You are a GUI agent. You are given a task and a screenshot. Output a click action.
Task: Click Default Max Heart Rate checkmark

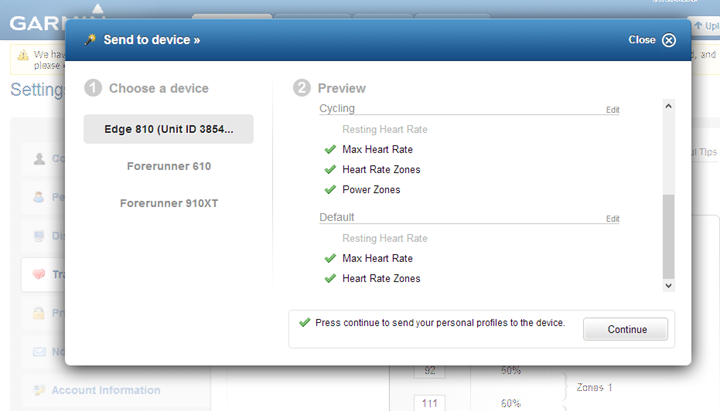tap(330, 258)
